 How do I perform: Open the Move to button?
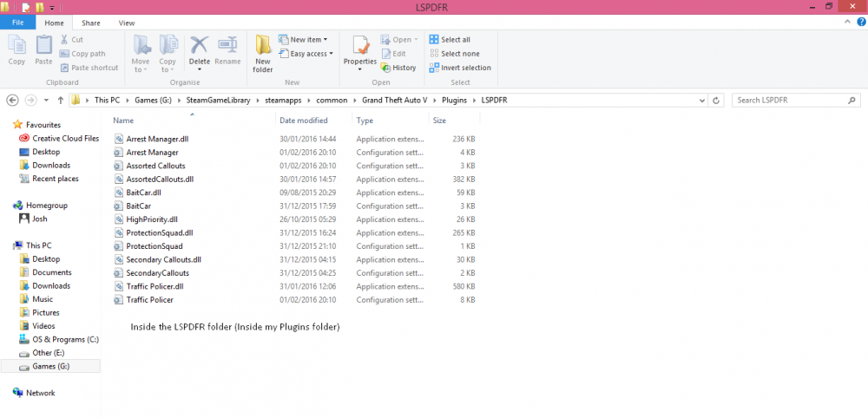point(141,54)
